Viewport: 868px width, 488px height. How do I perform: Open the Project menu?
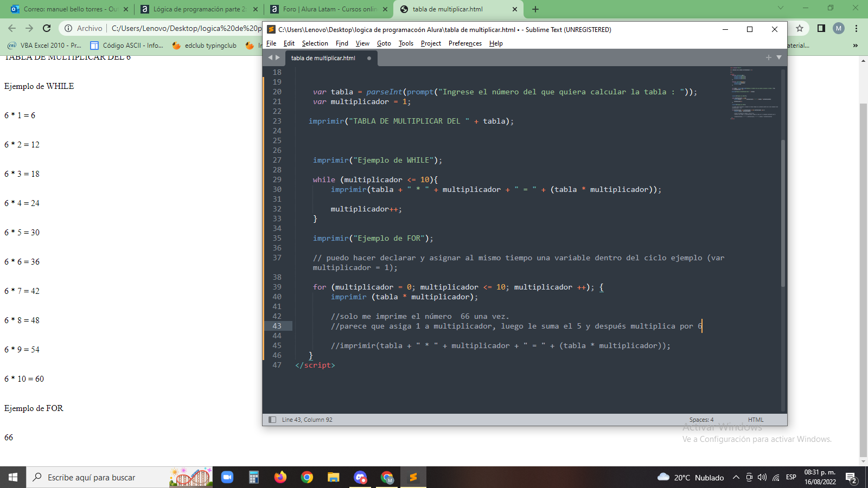coord(431,43)
